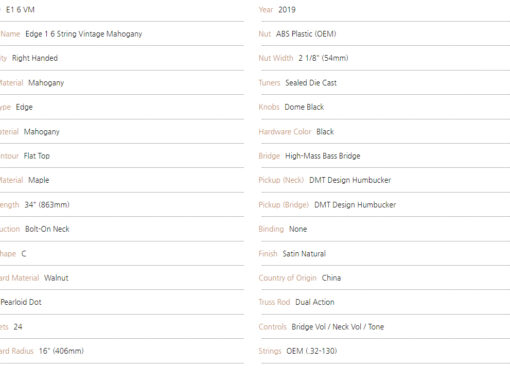Viewport: 510px width, 382px height.
Task: Click the Binding None entry
Action: (x=283, y=229)
